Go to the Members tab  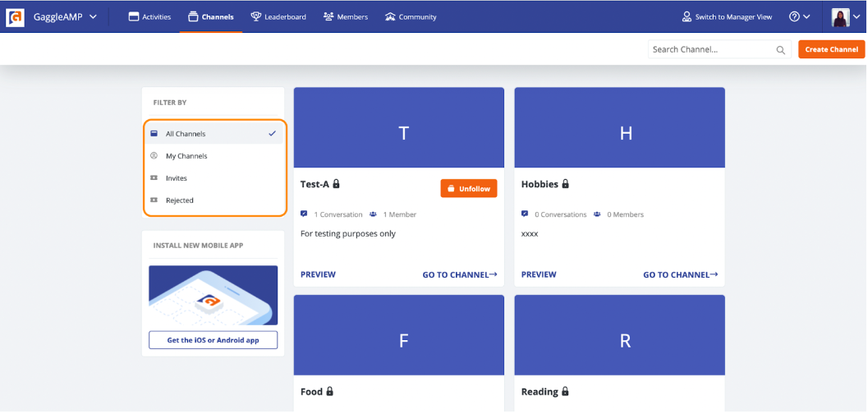[346, 16]
